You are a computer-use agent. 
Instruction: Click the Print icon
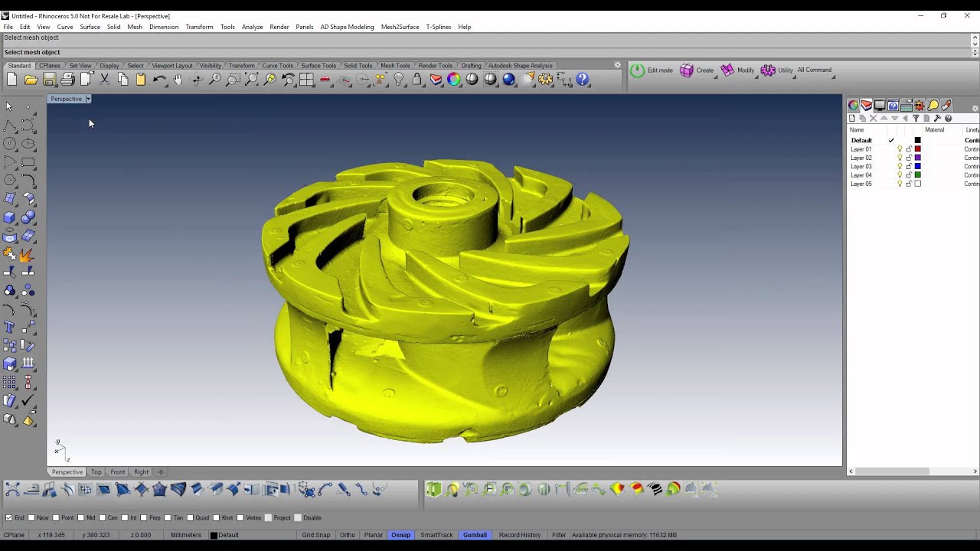click(x=67, y=80)
